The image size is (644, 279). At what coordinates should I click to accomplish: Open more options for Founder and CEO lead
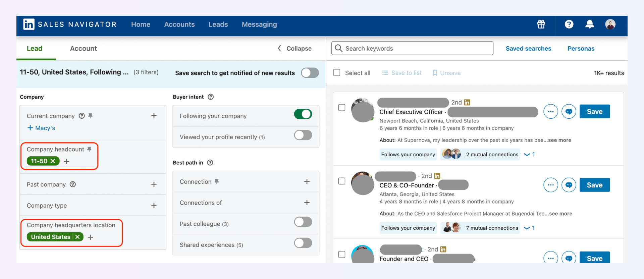550,257
